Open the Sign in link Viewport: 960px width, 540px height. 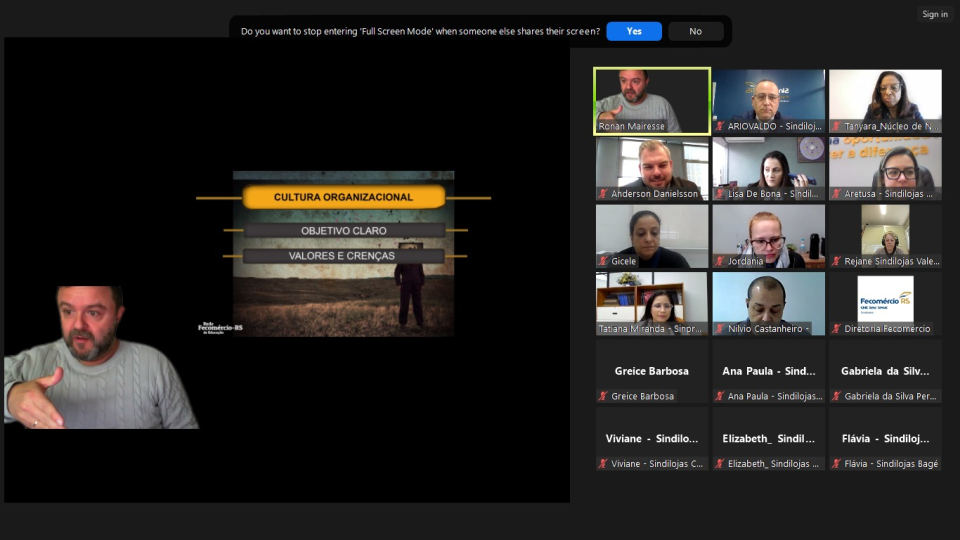click(x=935, y=14)
